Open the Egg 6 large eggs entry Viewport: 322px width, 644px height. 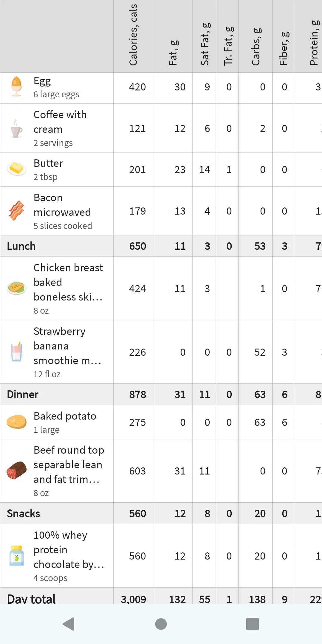click(x=57, y=87)
